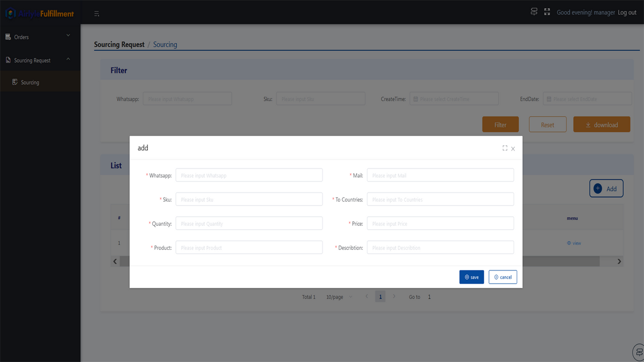Save the new sourcing request

pyautogui.click(x=471, y=277)
